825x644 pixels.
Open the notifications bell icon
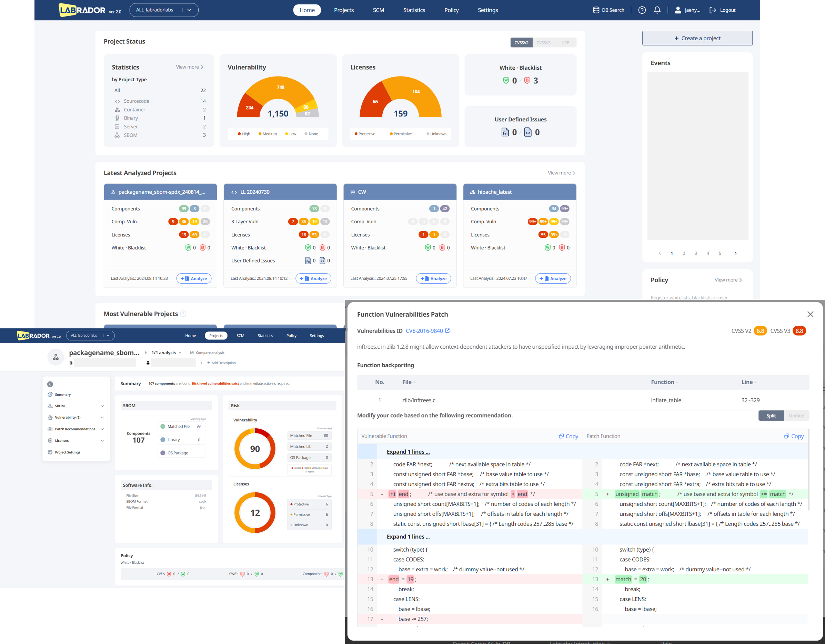[x=657, y=10]
